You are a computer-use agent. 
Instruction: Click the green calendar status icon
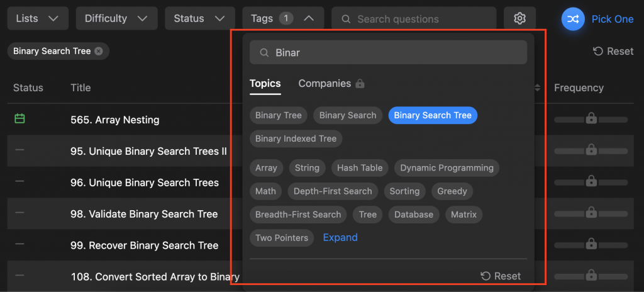[19, 118]
